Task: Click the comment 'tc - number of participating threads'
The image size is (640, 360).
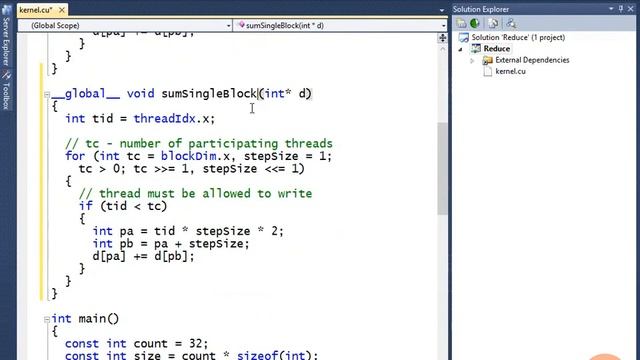Action: point(199,144)
